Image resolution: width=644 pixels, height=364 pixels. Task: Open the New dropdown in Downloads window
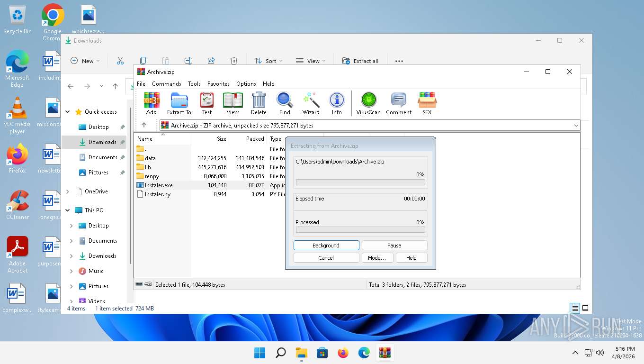coord(85,61)
